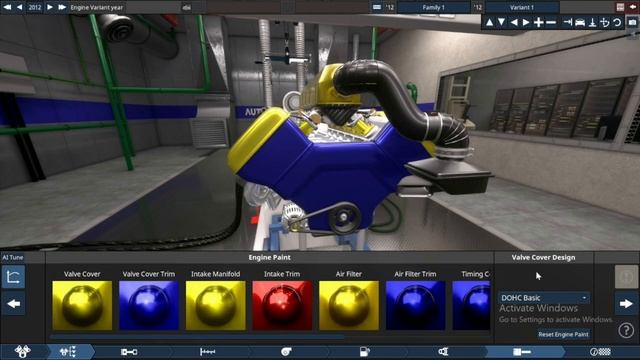This screenshot has width=640, height=360.
Task: Go to next step with right arrow button
Action: [626, 304]
